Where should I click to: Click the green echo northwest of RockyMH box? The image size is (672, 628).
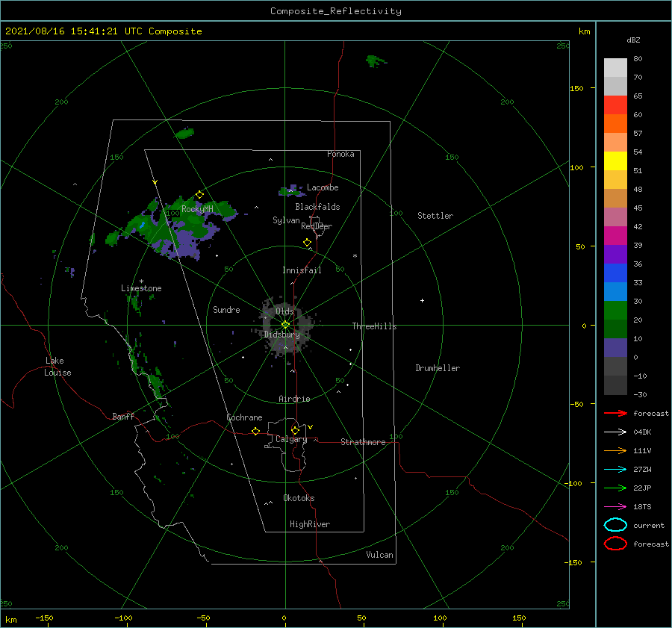184,134
